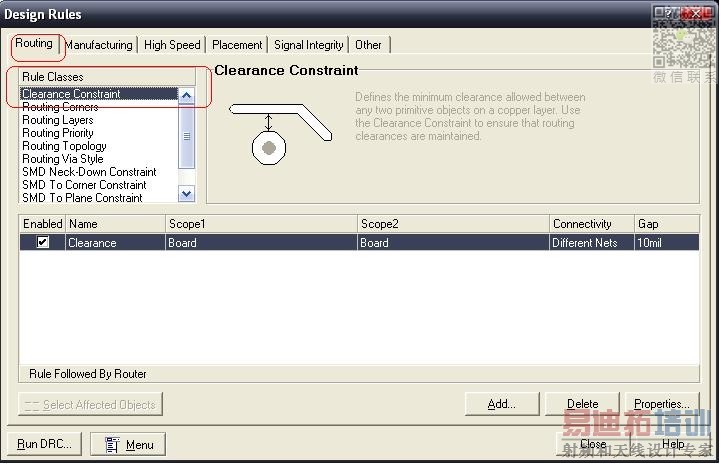Click the 10mil gap value
Viewport: 721px width, 465px height.
point(667,242)
